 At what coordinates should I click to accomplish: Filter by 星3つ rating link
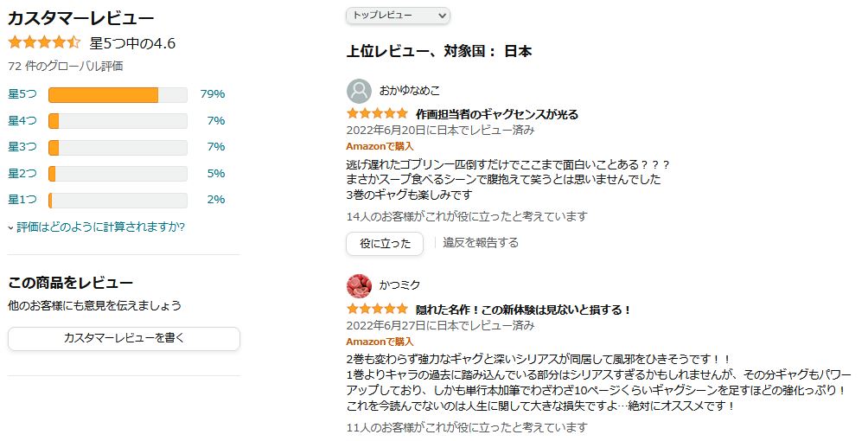point(22,147)
